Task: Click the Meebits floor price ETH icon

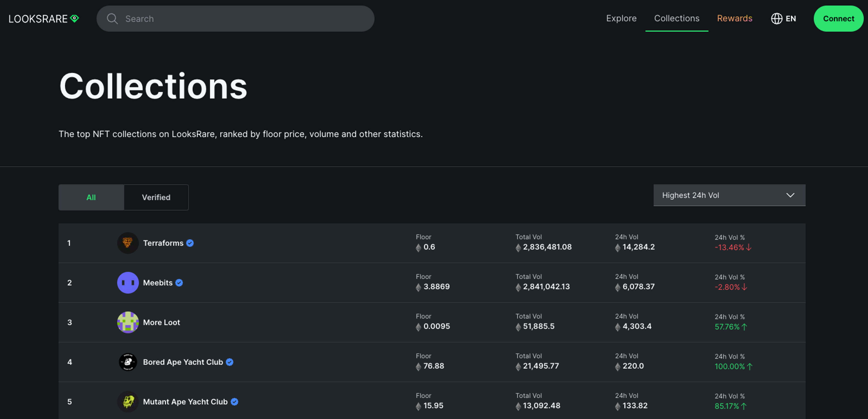Action: [x=418, y=287]
